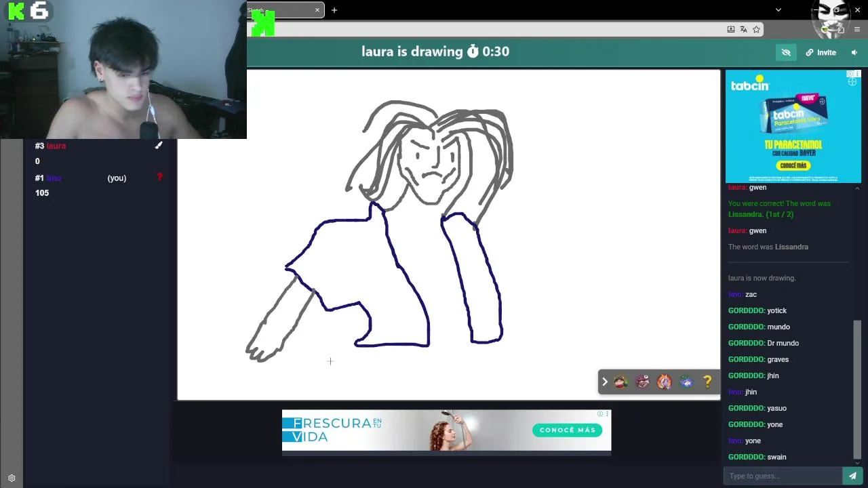Toggle the hide-drawing eye icon in header

coord(786,52)
